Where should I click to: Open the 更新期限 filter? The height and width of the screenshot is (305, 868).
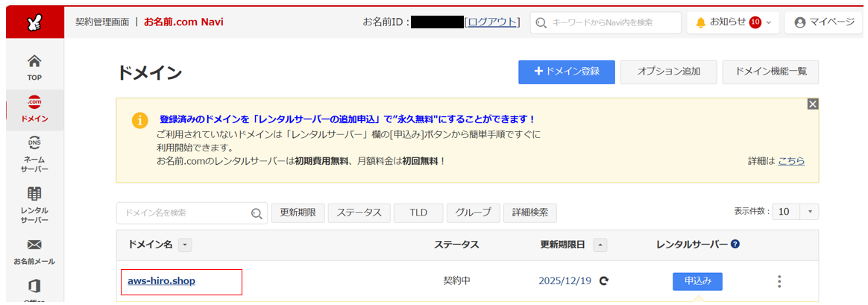coord(298,213)
